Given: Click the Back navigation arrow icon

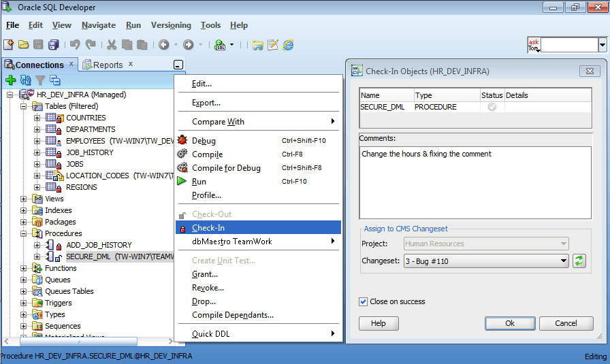Looking at the screenshot, I should (164, 45).
